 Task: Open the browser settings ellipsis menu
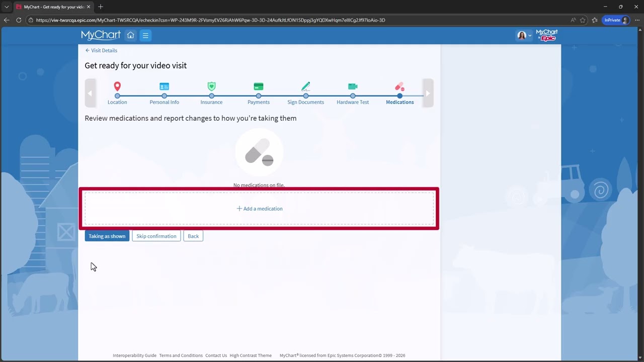636,20
